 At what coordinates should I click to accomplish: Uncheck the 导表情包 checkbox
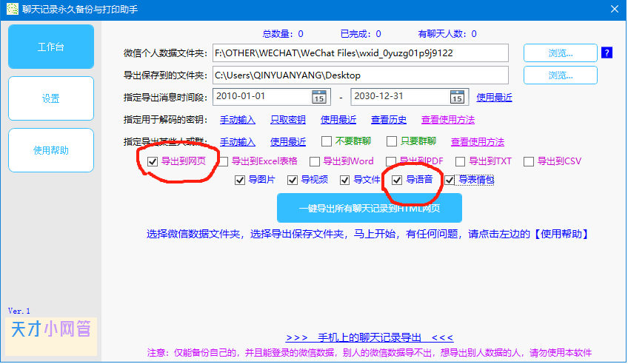click(450, 181)
